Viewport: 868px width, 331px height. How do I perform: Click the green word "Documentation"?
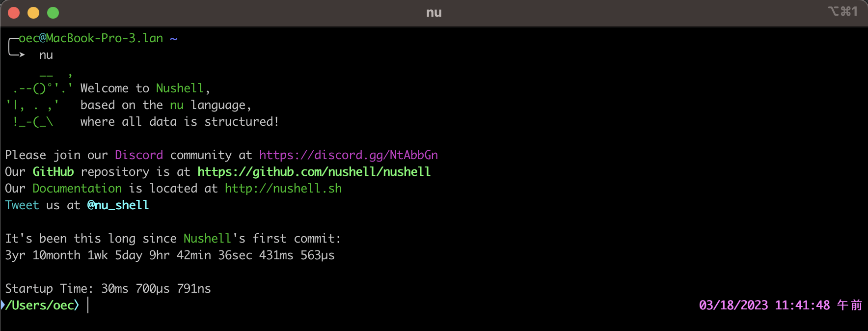click(x=77, y=189)
